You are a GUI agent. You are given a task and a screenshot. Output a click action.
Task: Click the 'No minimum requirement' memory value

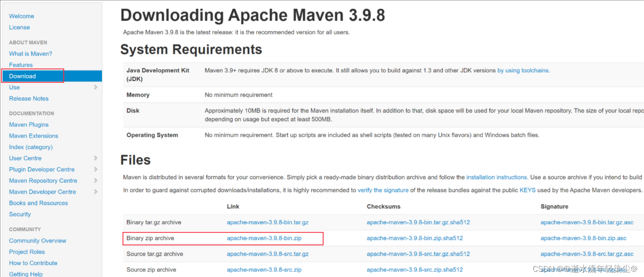point(238,95)
